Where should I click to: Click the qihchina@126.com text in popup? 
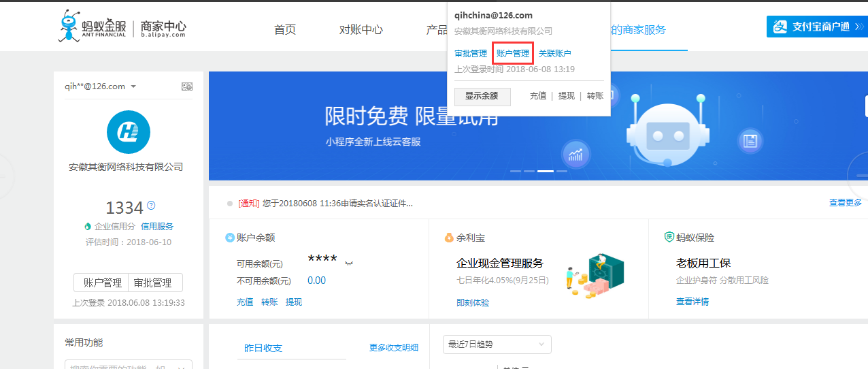tap(493, 15)
